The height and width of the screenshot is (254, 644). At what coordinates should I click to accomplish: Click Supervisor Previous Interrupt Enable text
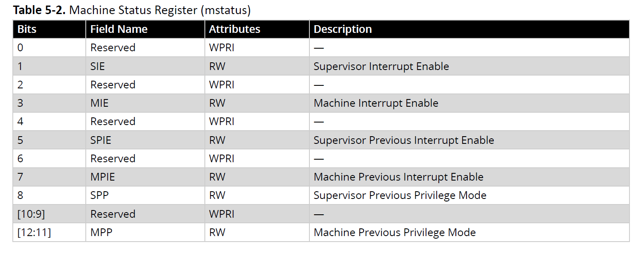[404, 140]
